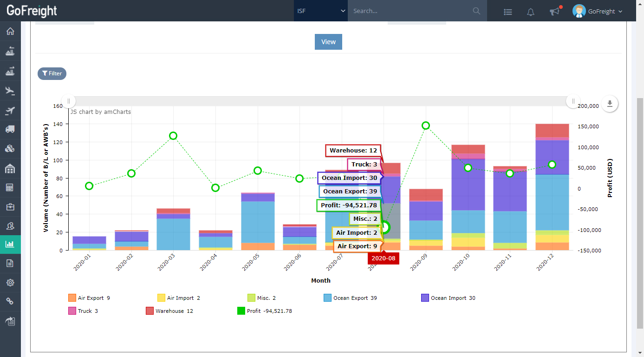Viewport: 644px width, 357px height.
Task: Open the task list icon in header
Action: pos(508,12)
